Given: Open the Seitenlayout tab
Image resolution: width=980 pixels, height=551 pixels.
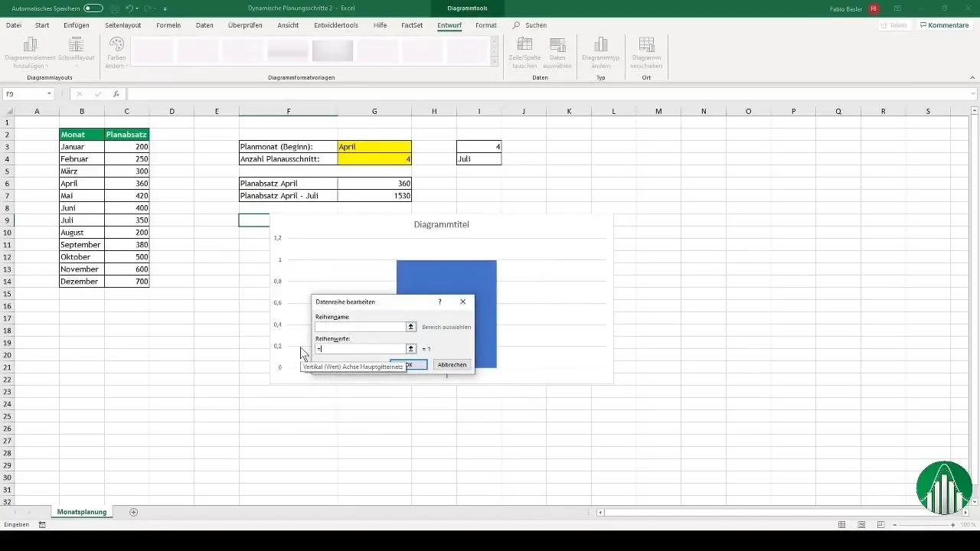Looking at the screenshot, I should (x=123, y=25).
